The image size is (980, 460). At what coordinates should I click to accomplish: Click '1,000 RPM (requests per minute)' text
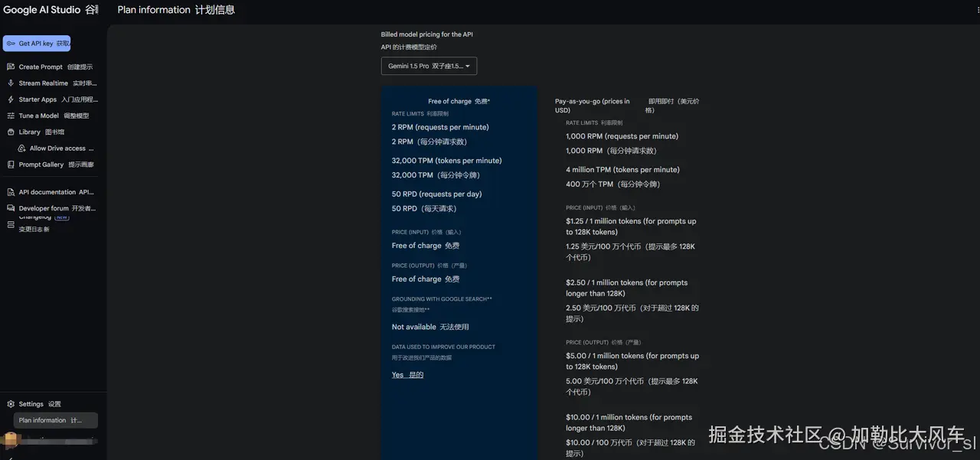(x=622, y=136)
